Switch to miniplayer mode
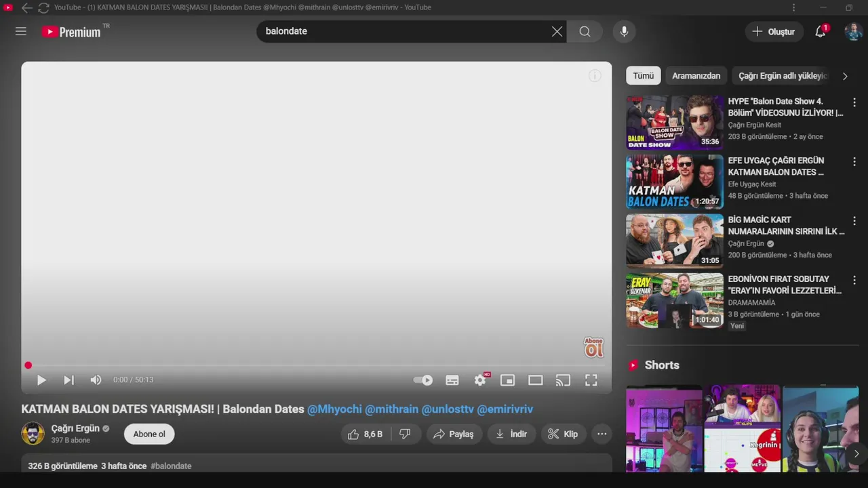 pyautogui.click(x=507, y=380)
